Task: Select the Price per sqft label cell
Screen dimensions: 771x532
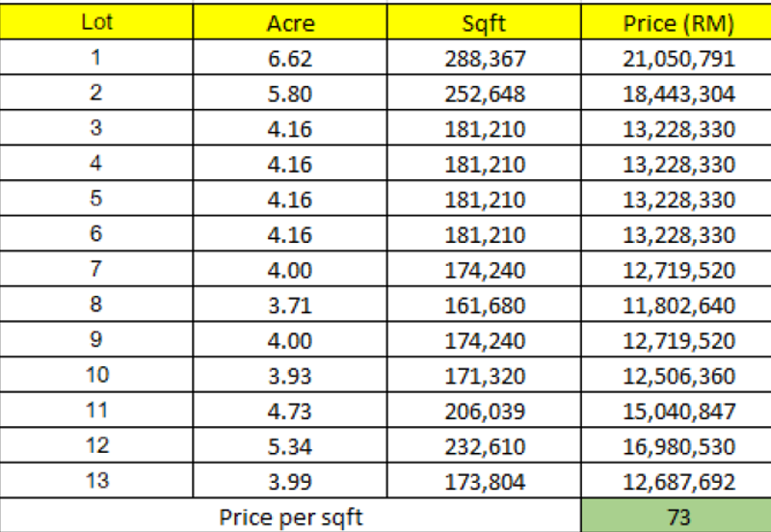Action: (x=290, y=518)
